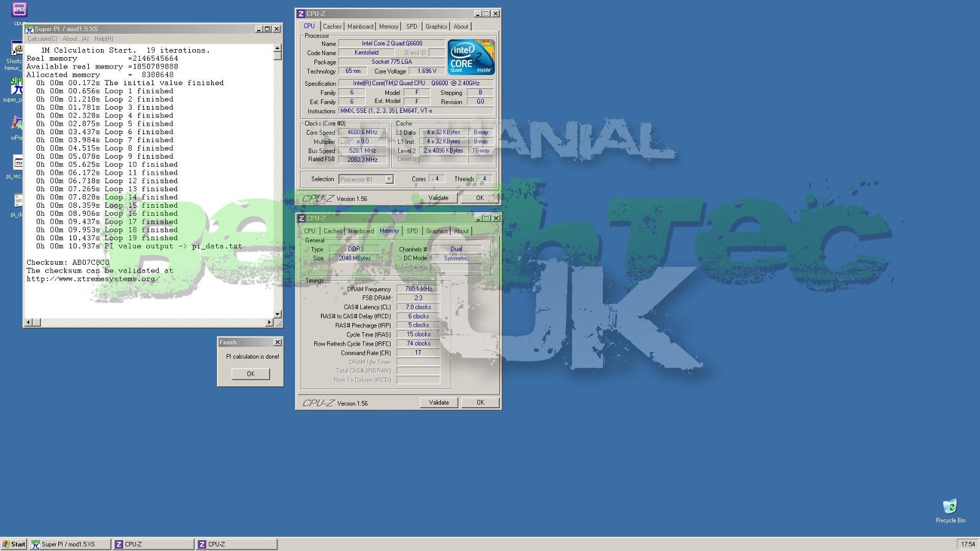Click the Rated FSB value 2080.3 MHz
The image size is (980, 551).
pos(363,159)
